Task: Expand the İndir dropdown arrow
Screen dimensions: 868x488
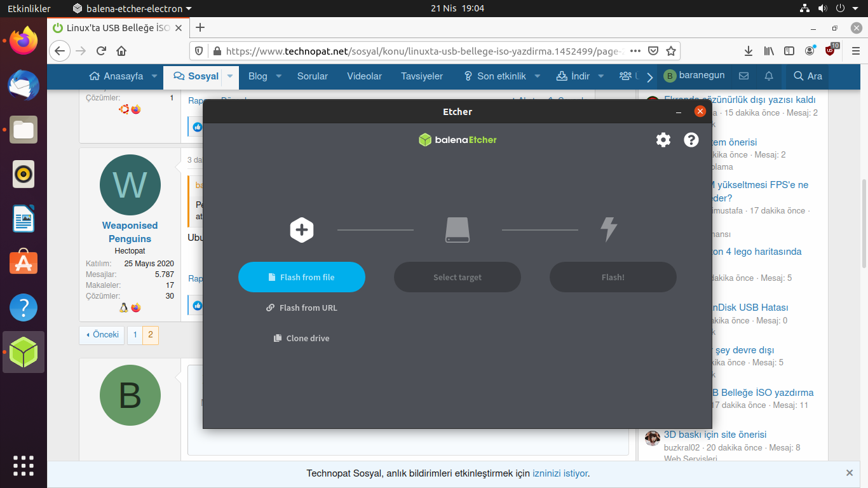Action: pos(602,76)
